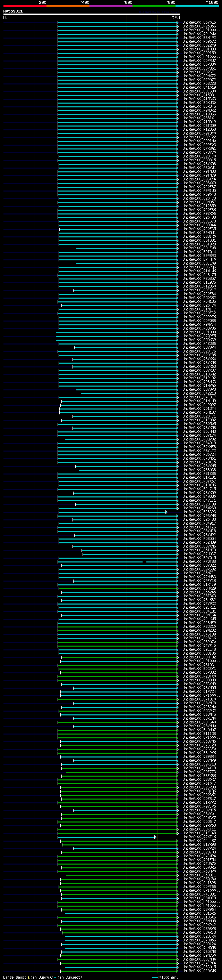The height and width of the screenshot is (980, 222).
Task: Select the cyan ~100% legend segment
Action: coord(197,6)
